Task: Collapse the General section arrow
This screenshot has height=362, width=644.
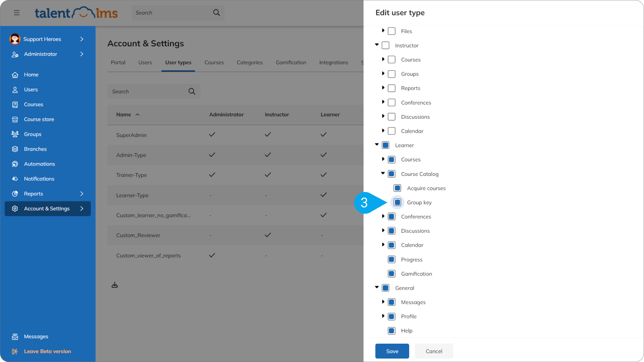Action: [x=377, y=287]
